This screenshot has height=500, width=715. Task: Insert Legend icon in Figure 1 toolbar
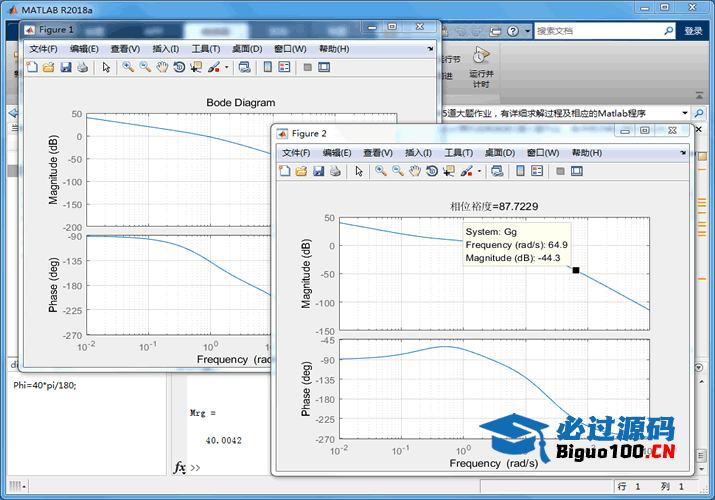pos(285,67)
